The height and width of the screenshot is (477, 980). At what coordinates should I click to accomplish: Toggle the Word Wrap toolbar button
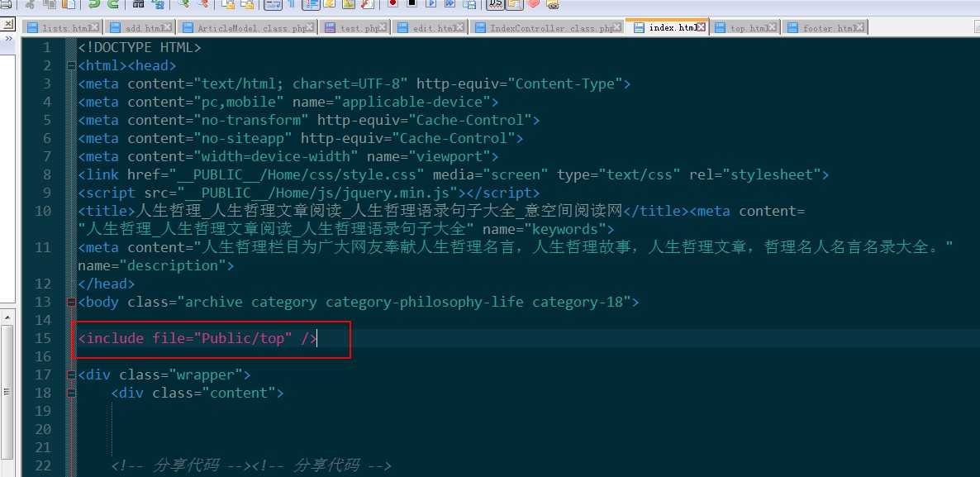[x=273, y=4]
